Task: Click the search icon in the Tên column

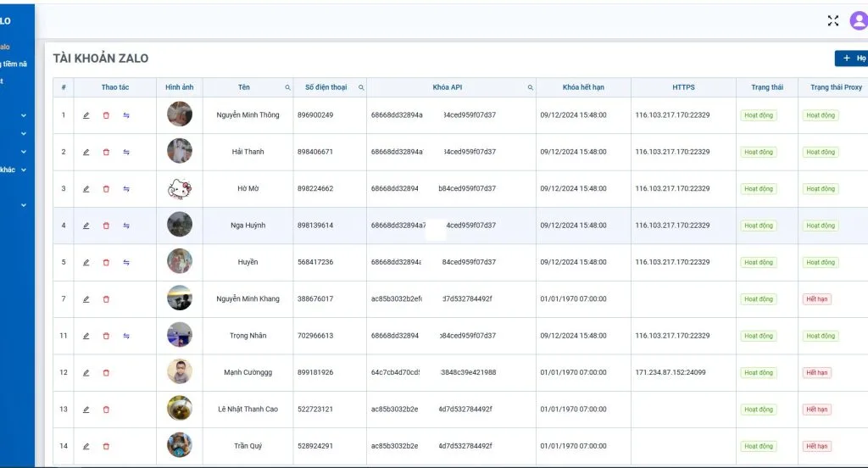Action: pyautogui.click(x=287, y=87)
